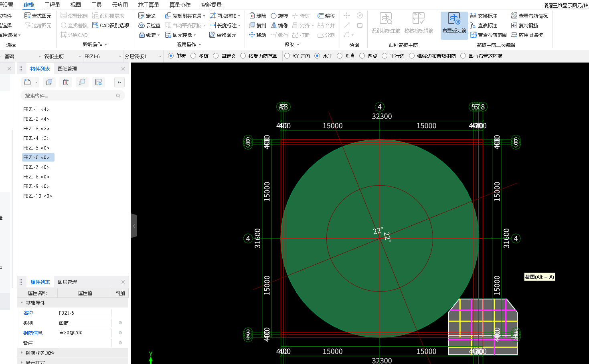Collapse the 基础属性 section

click(22, 303)
